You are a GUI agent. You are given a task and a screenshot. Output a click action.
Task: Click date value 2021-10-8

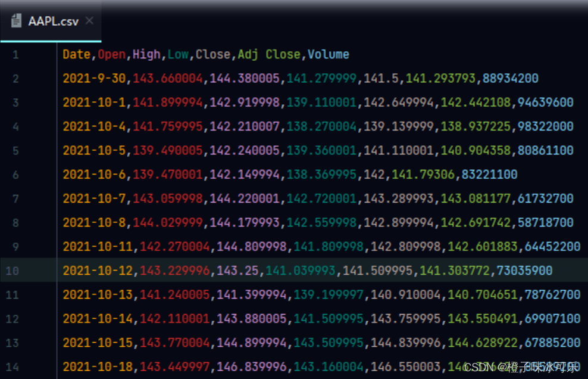click(94, 223)
